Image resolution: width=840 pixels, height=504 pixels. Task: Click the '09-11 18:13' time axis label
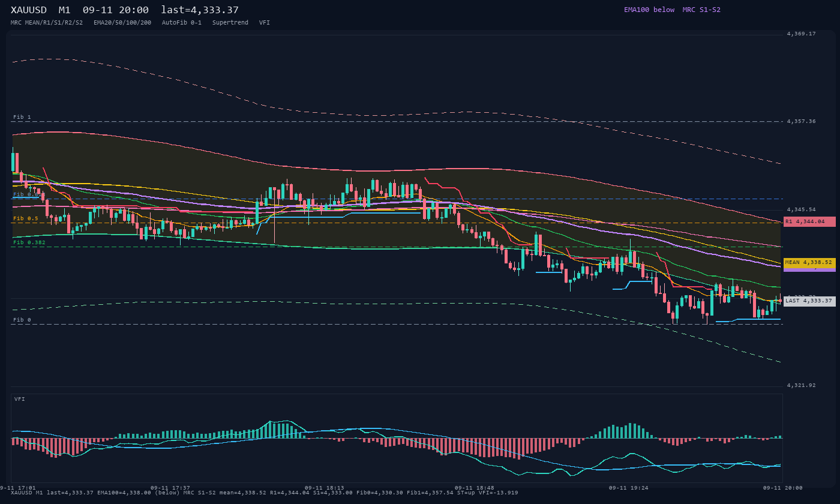[x=325, y=488]
